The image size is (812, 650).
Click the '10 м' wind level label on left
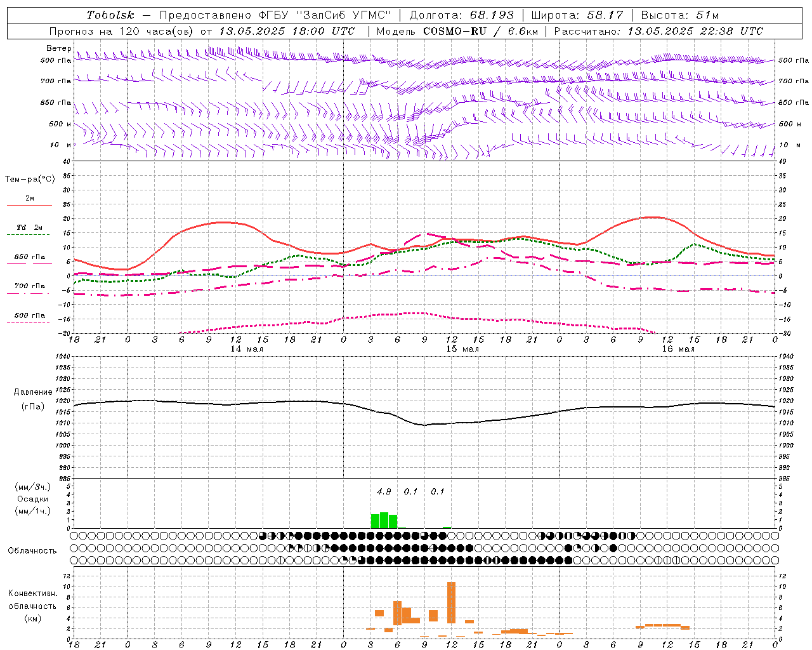tap(60, 145)
